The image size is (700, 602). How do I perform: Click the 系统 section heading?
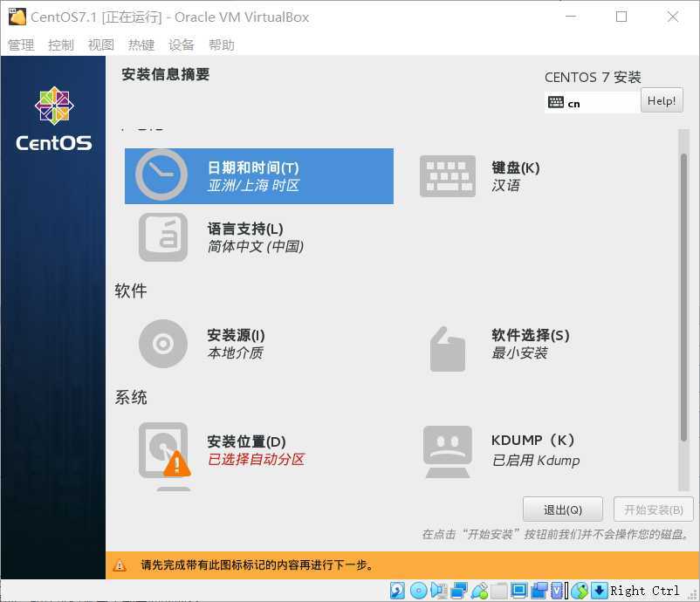[x=130, y=397]
